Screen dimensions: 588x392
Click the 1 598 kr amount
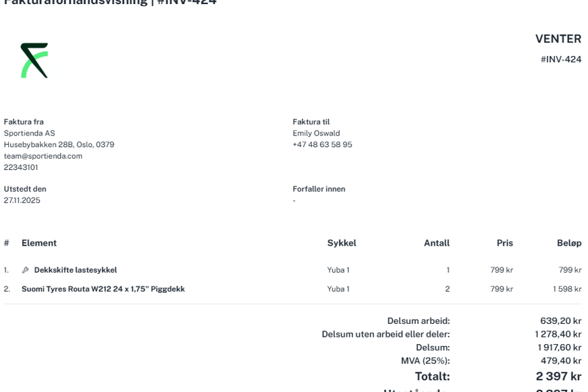[567, 289]
